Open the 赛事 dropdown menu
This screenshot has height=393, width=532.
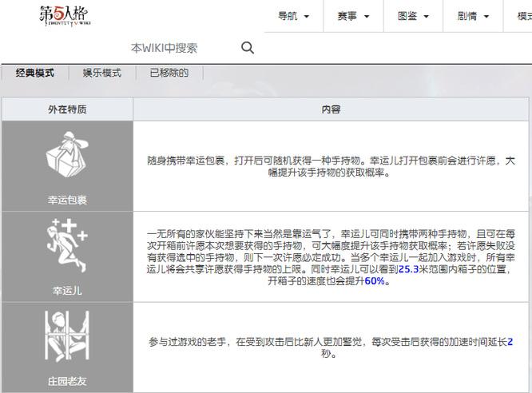354,16
